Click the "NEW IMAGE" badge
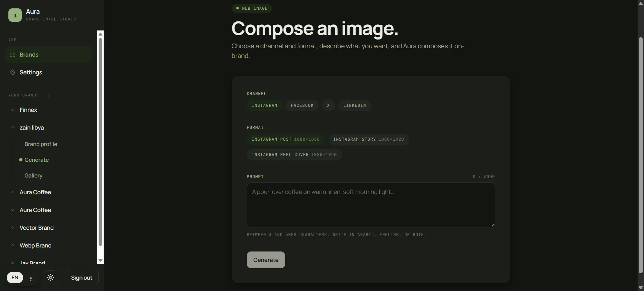The width and height of the screenshot is (644, 291). 252,8
